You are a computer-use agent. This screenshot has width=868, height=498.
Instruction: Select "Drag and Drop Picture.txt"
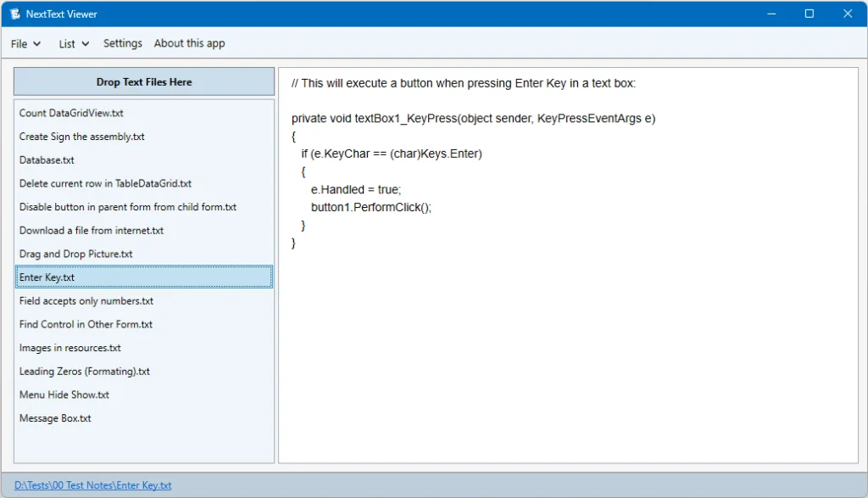pyautogui.click(x=75, y=254)
